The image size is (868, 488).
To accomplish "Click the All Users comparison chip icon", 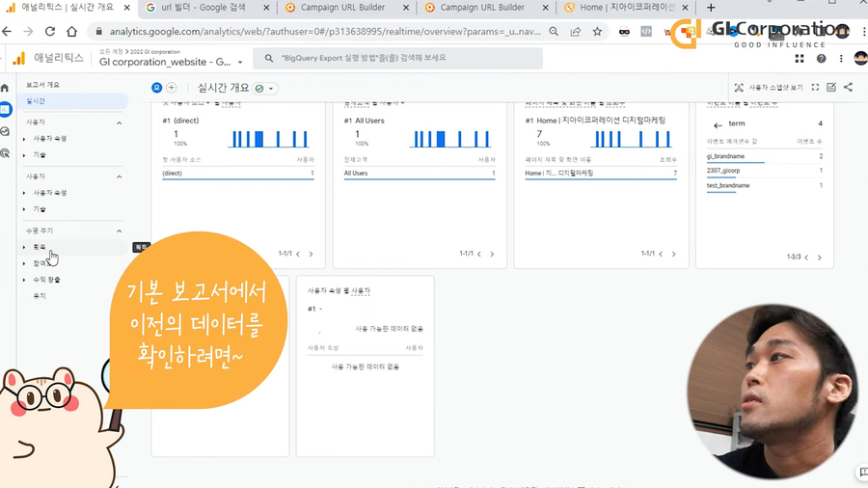I will point(156,88).
